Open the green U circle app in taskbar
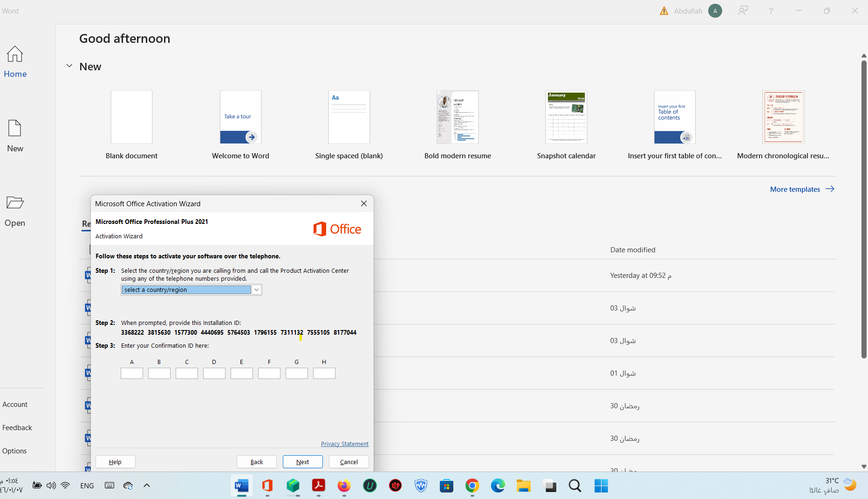The width and height of the screenshot is (868, 499). (370, 486)
